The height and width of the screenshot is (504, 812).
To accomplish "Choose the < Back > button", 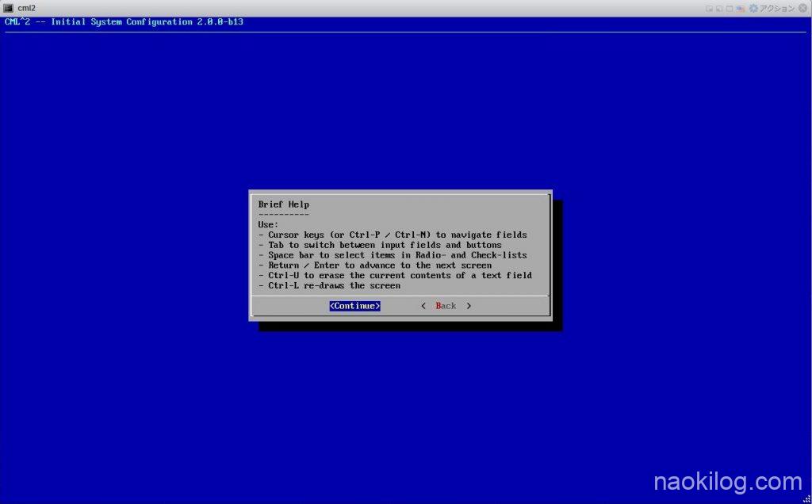I will [x=446, y=306].
